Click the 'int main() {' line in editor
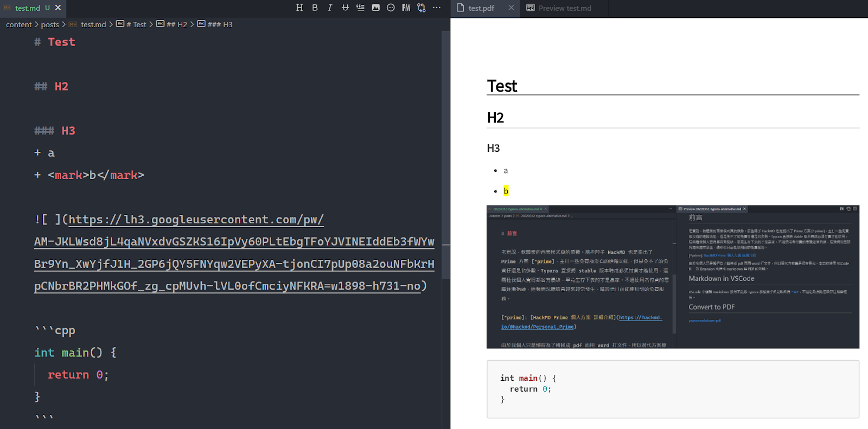Screen dimensions: 868x429 (75, 353)
